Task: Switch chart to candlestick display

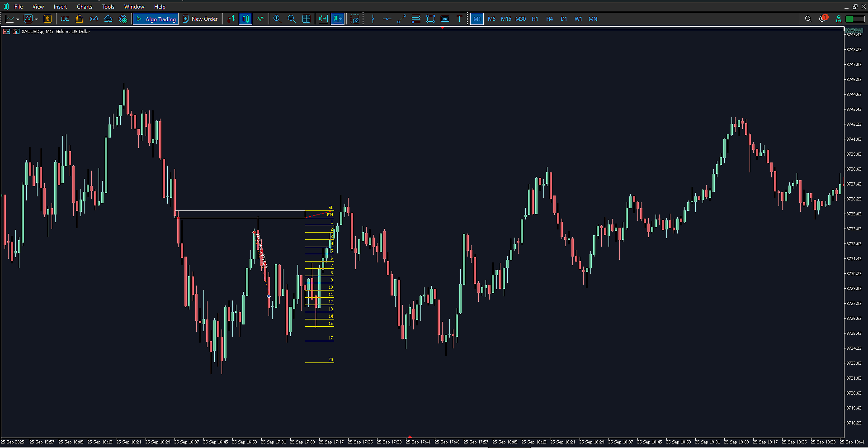Action: (245, 19)
